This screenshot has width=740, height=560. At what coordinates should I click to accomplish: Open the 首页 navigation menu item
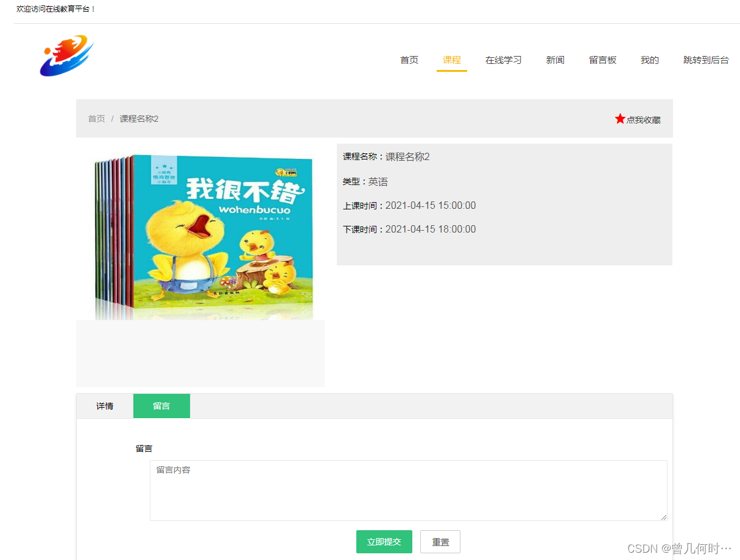click(x=409, y=60)
